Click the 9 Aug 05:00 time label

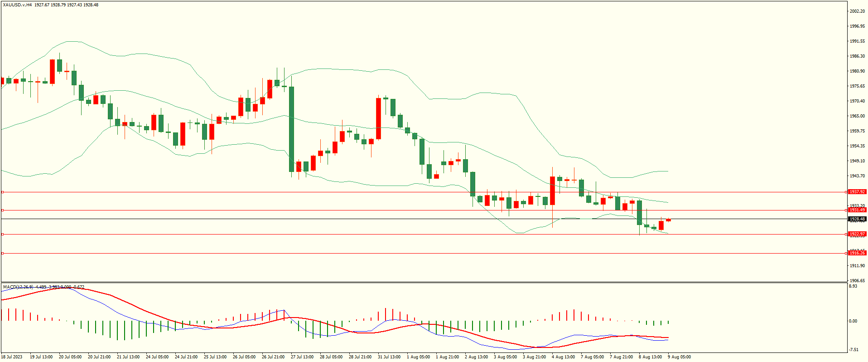pyautogui.click(x=679, y=357)
